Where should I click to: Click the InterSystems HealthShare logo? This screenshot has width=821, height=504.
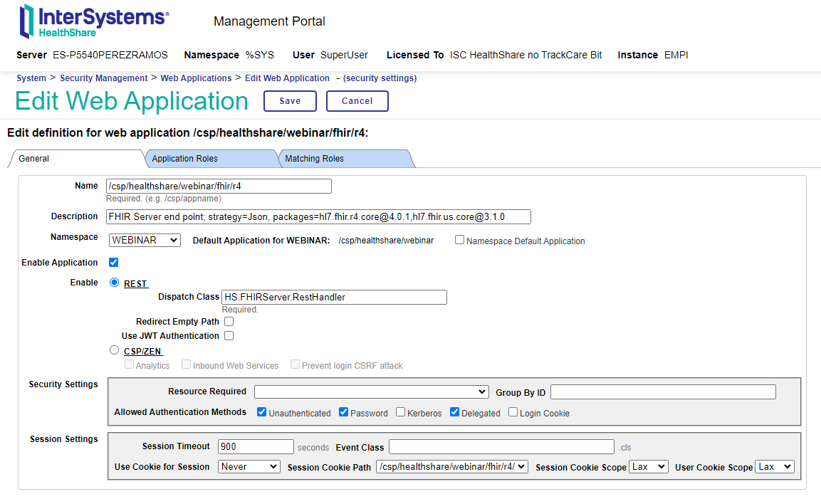click(94, 21)
